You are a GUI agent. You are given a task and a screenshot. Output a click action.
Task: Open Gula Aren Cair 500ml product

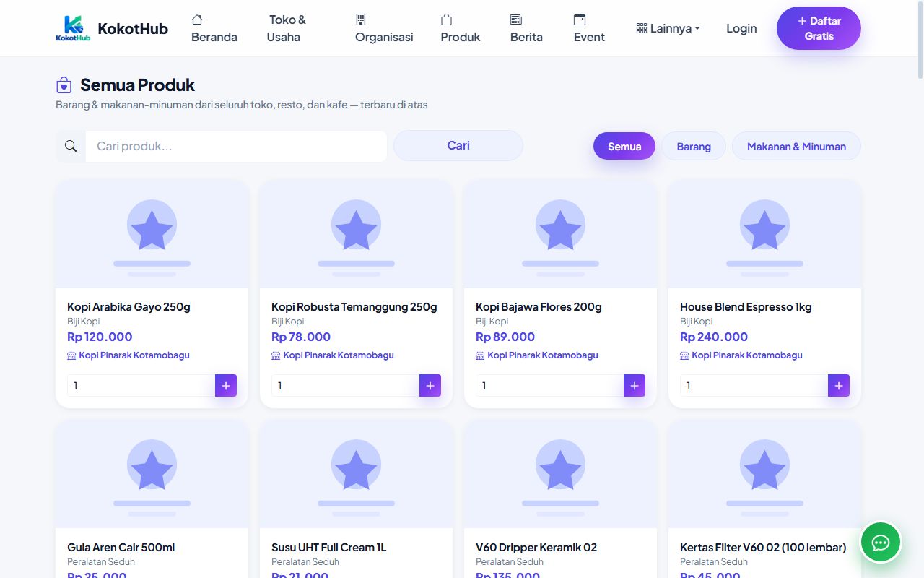click(121, 548)
